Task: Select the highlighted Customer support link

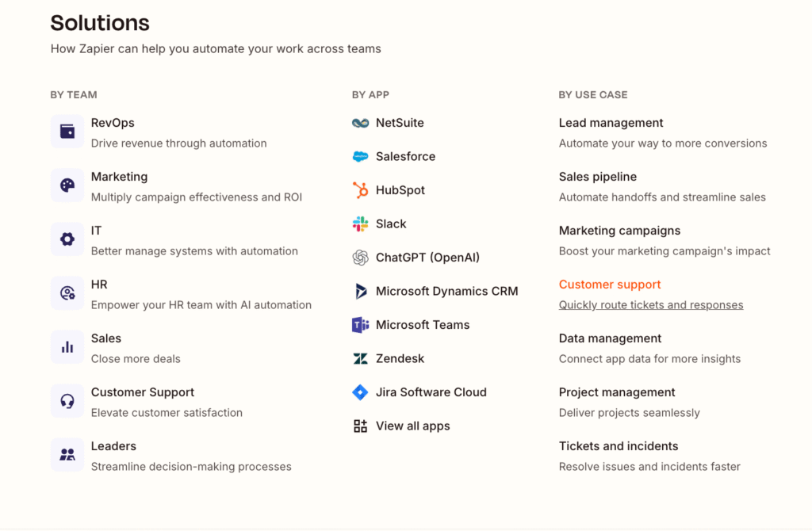Action: click(610, 285)
